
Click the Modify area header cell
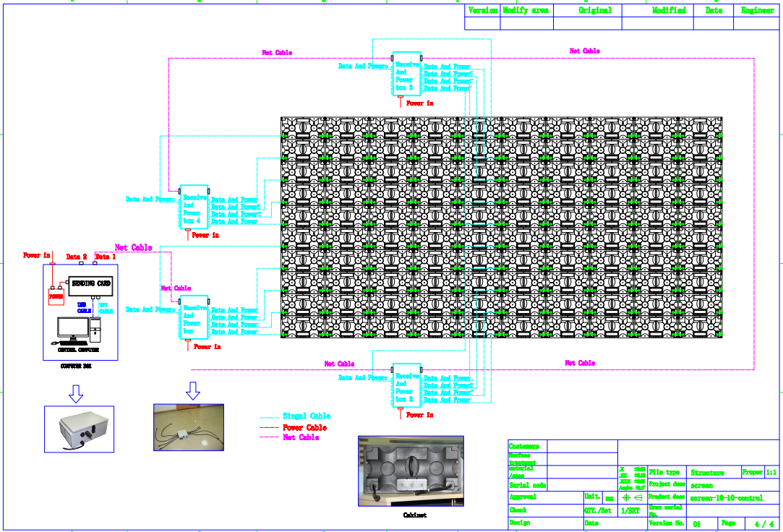526,11
